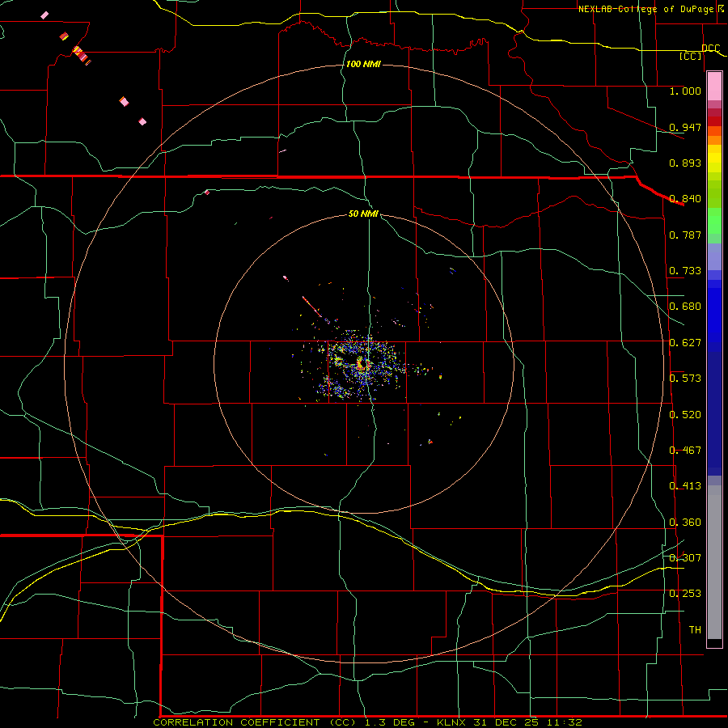Click the pink segment of the color bar
This screenshot has height=728, width=728.
coord(714,87)
